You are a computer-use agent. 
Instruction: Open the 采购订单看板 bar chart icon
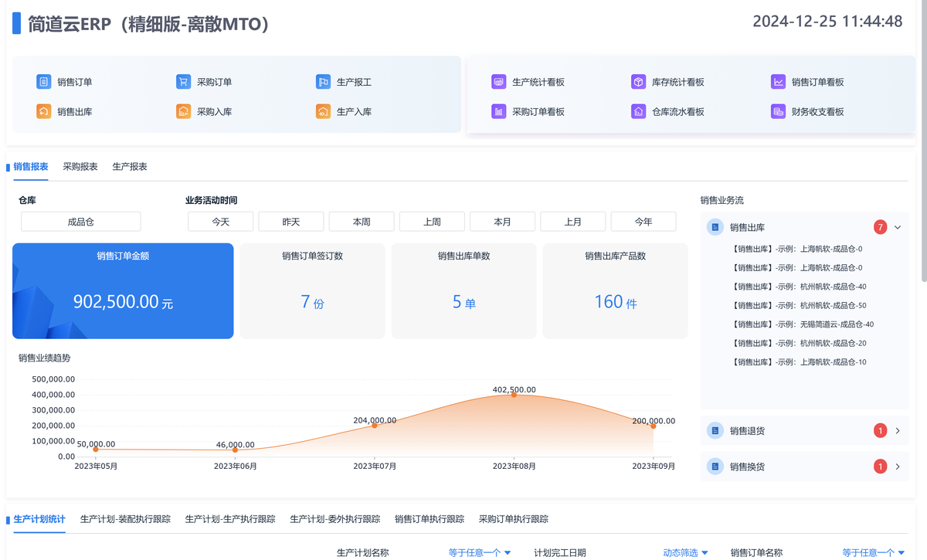coord(498,112)
